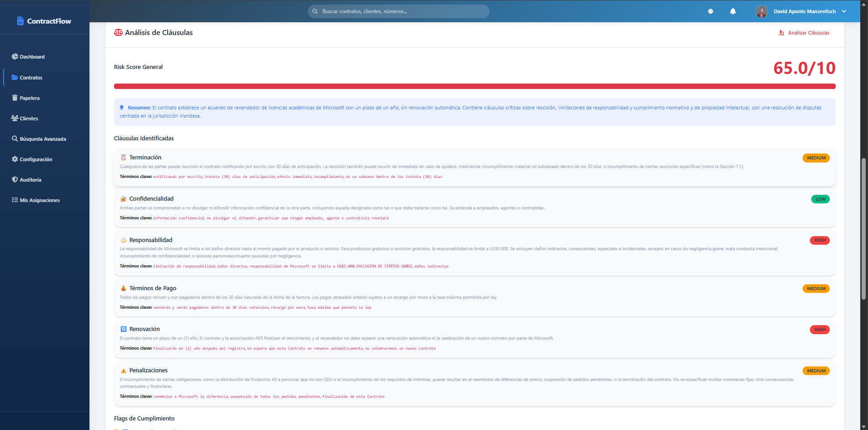Click the Renovación clause title
The image size is (868, 430).
(x=144, y=329)
